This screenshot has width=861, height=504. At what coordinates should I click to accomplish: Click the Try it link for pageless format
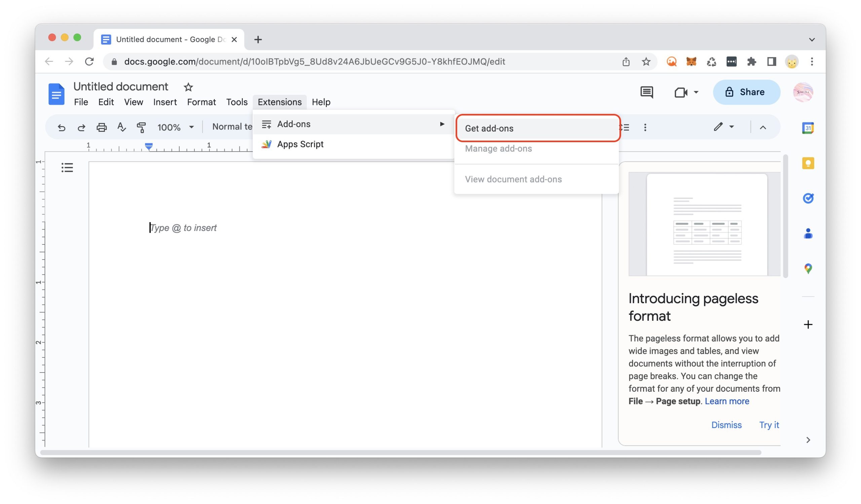pos(769,425)
